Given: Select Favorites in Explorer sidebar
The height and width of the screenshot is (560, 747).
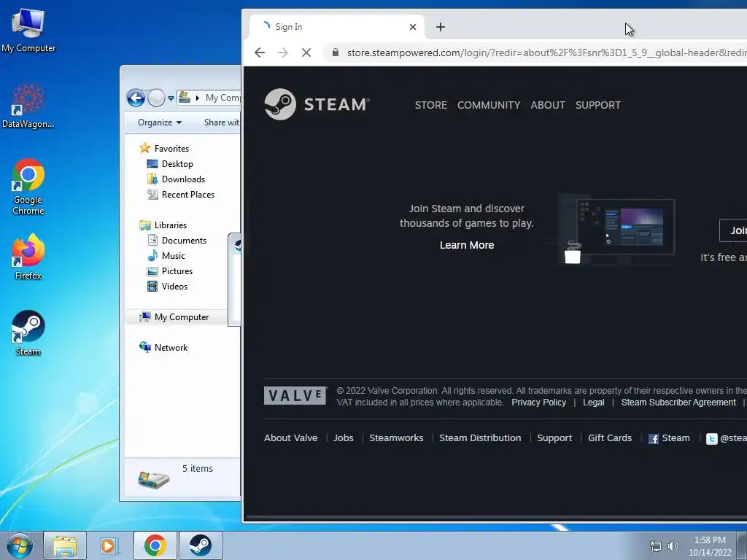Looking at the screenshot, I should [x=164, y=149].
